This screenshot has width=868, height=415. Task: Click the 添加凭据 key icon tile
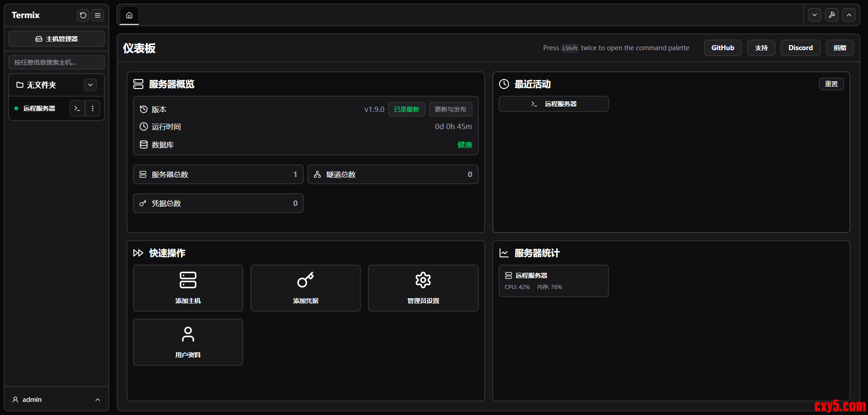(x=306, y=288)
